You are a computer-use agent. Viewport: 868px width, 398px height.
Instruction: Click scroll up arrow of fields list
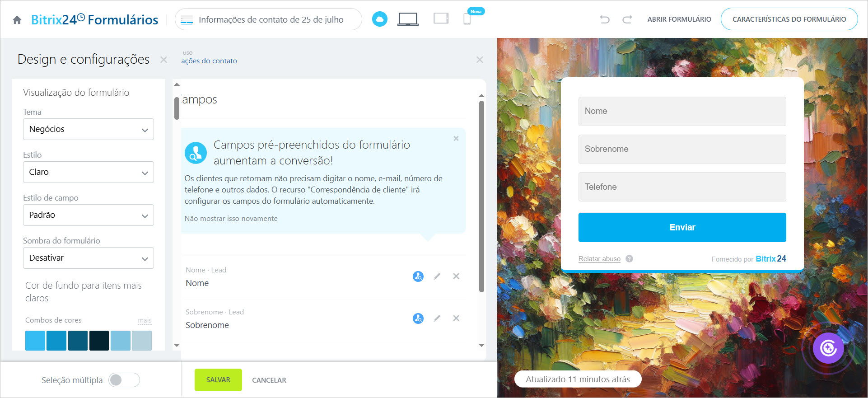(x=481, y=96)
